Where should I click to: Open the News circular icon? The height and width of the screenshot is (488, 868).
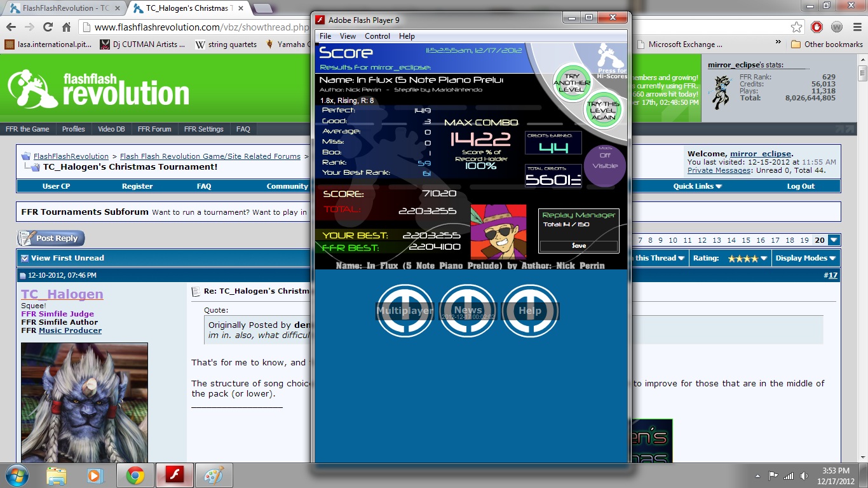pos(468,311)
